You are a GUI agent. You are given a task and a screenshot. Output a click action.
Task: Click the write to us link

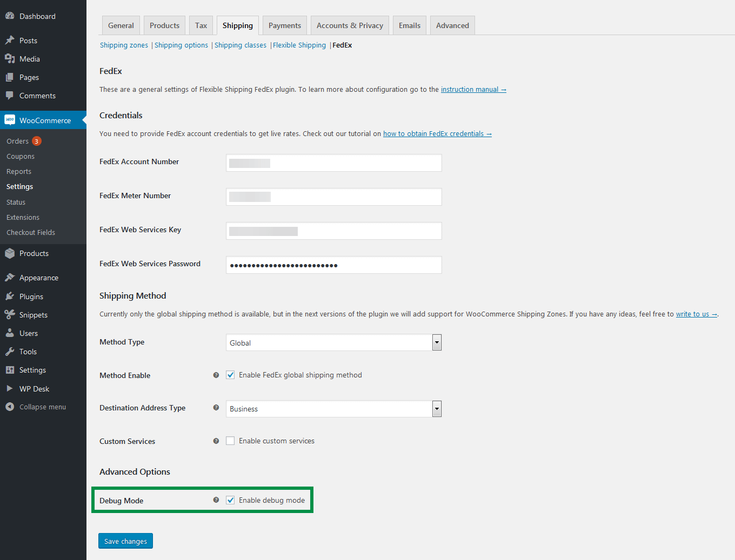pyautogui.click(x=696, y=314)
